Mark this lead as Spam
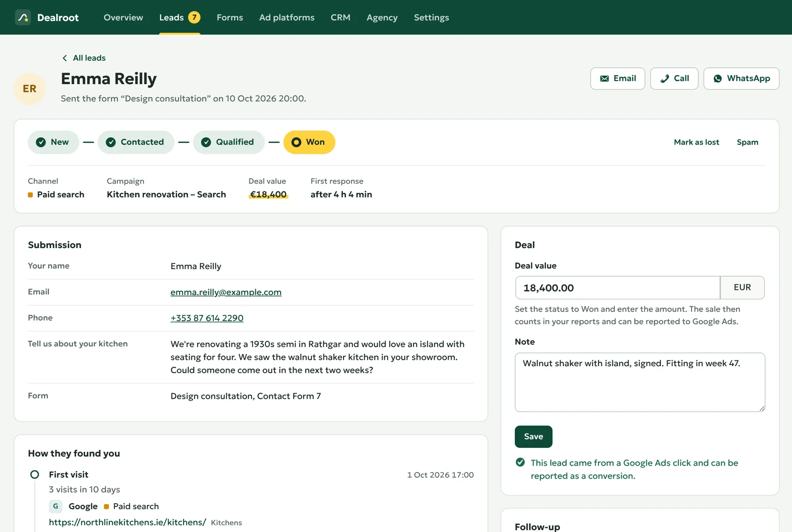Viewport: 792px width, 532px height. (x=747, y=142)
